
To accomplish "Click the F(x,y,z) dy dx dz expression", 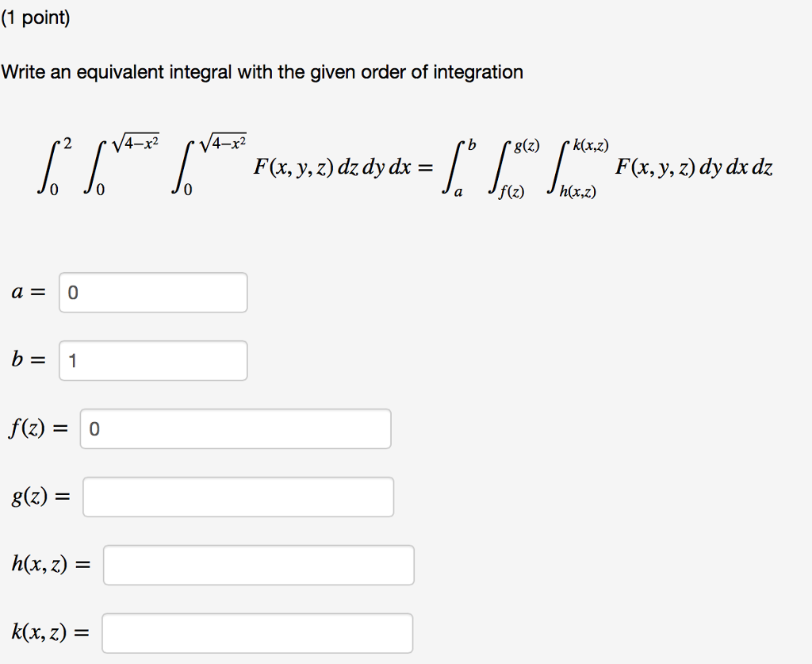I will tap(694, 168).
